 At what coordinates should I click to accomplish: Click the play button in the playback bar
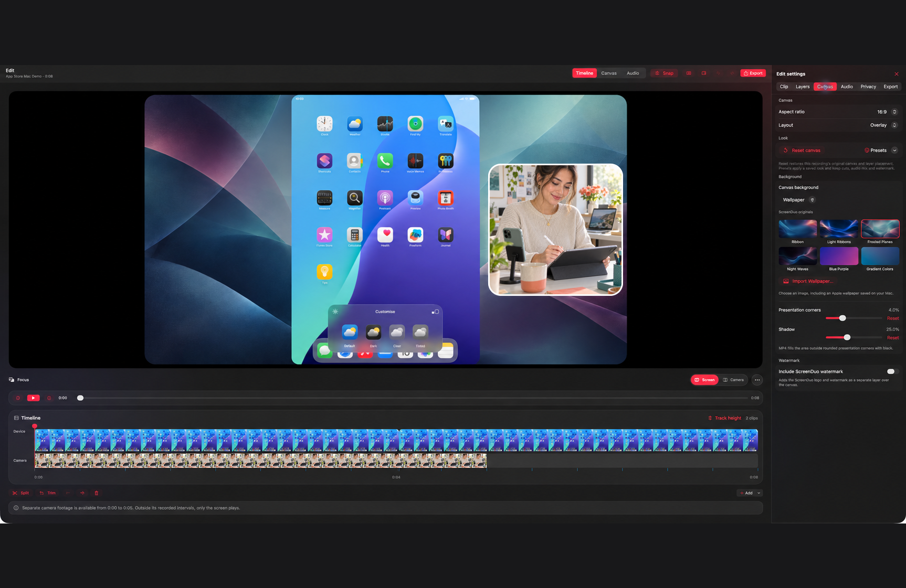point(33,398)
